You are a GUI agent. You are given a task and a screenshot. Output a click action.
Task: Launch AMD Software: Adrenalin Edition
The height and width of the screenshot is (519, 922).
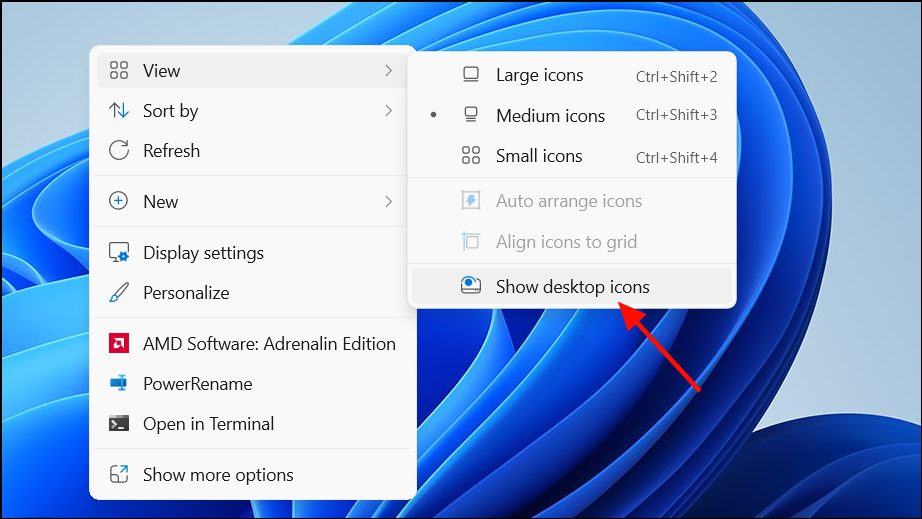(x=252, y=344)
